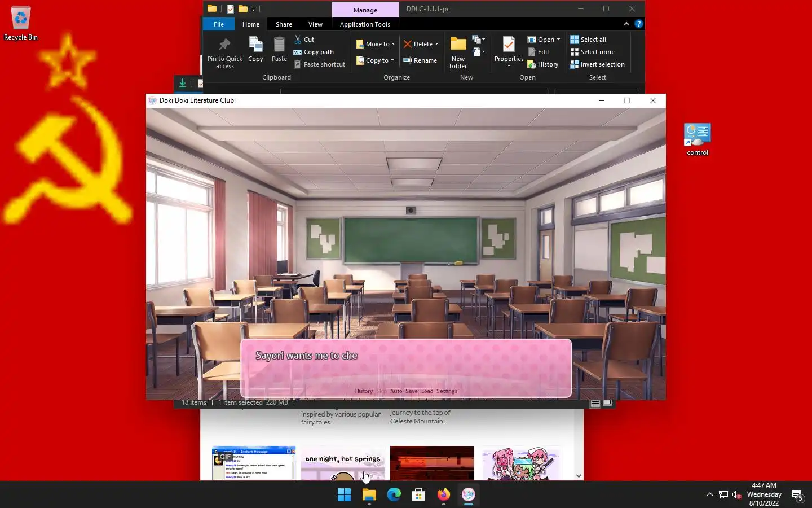Cut the selected item with scissors icon
This screenshot has height=508, width=812.
304,40
